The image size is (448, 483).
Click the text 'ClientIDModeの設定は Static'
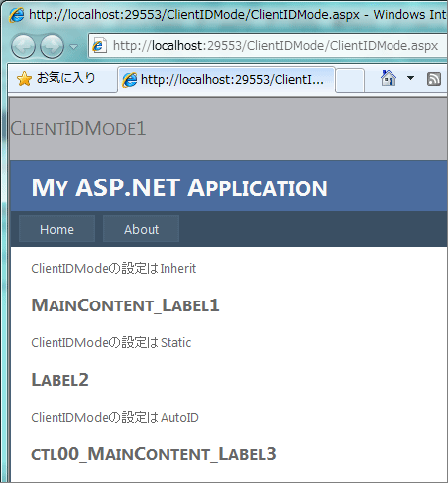click(111, 342)
